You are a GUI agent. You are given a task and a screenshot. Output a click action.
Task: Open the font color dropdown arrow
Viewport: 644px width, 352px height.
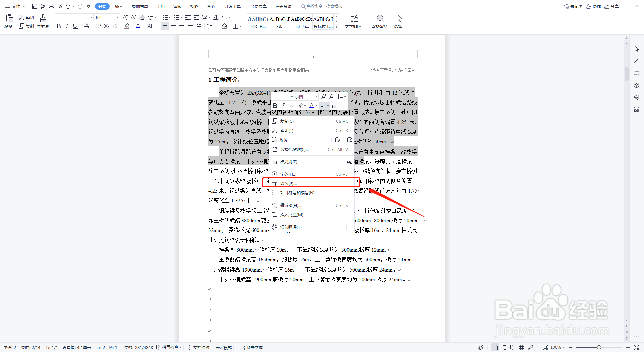tap(142, 26)
